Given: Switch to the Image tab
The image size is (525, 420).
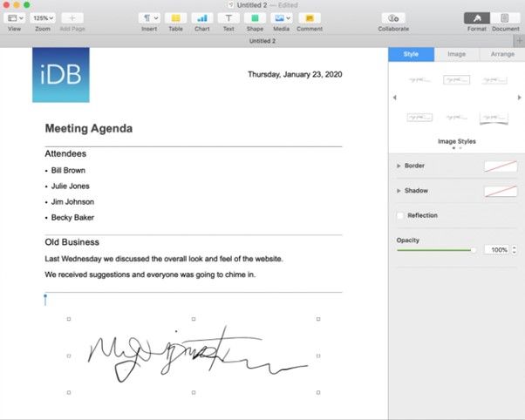Looking at the screenshot, I should tap(456, 54).
